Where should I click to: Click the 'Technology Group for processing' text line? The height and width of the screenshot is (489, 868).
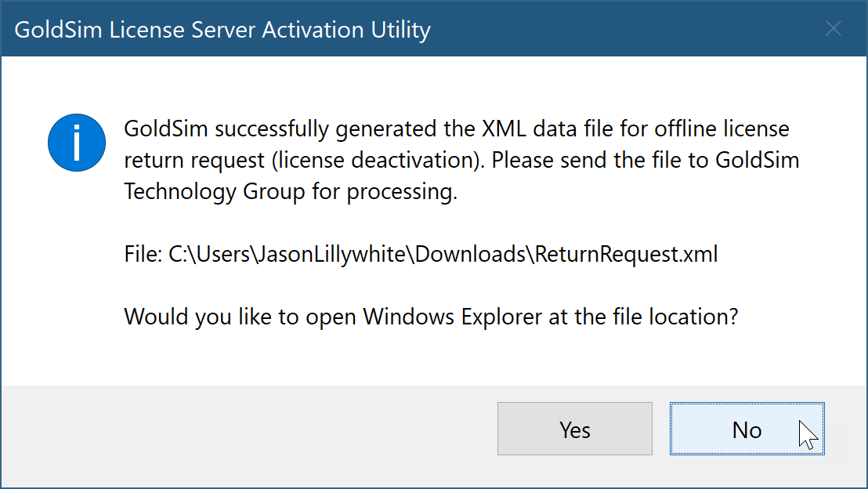click(291, 192)
